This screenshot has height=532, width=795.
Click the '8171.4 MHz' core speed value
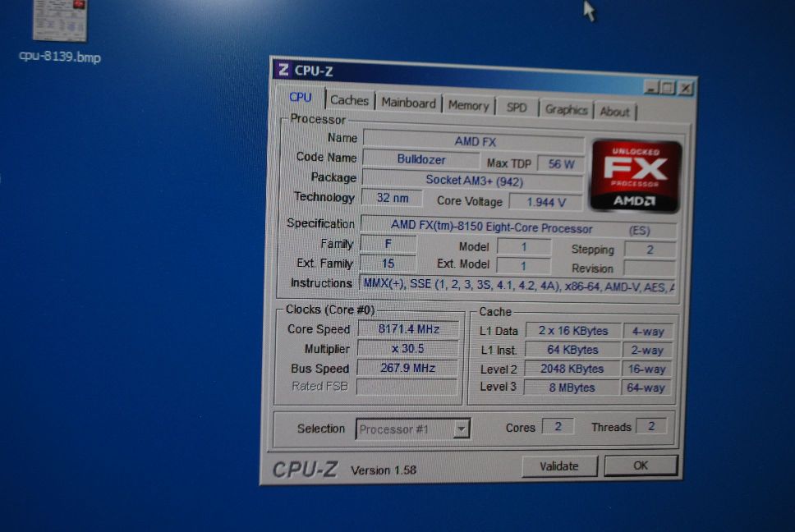coord(409,329)
